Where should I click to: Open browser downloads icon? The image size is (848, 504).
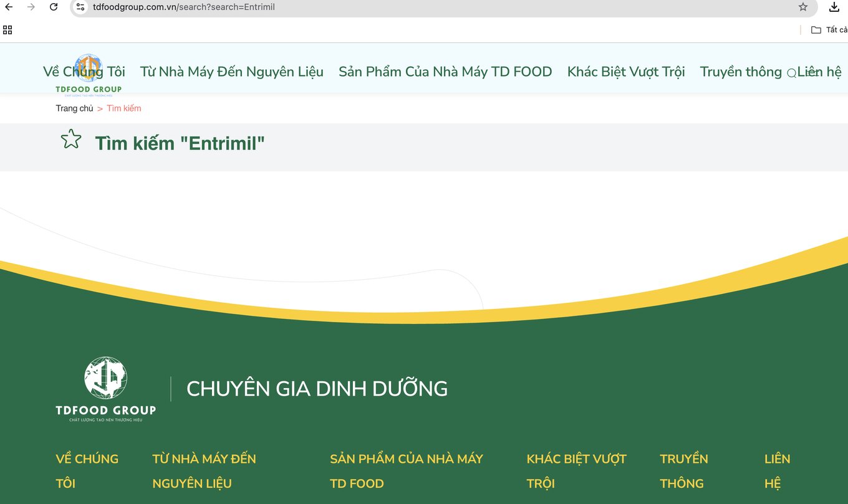tap(834, 7)
